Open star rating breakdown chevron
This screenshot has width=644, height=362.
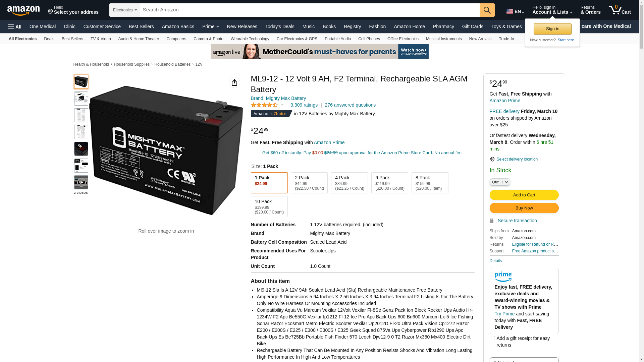coord(282,105)
